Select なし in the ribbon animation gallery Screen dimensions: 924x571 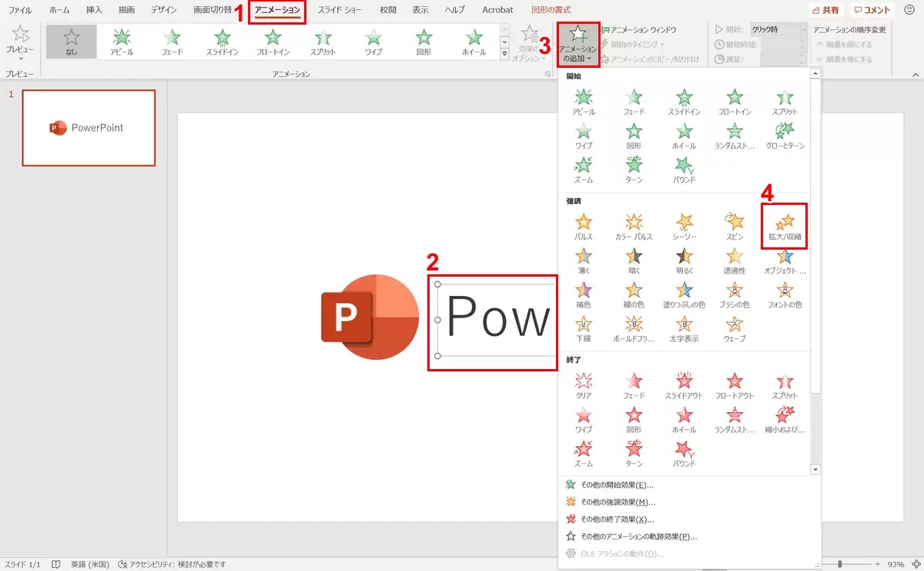[71, 42]
